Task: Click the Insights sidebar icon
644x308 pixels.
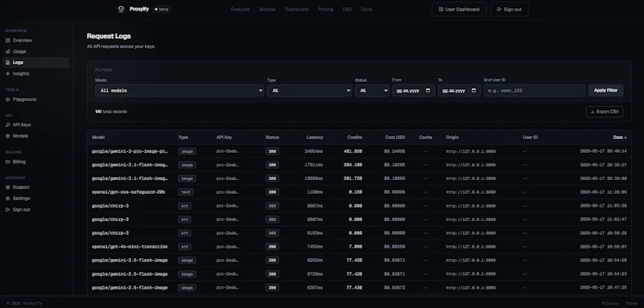Action: tap(8, 73)
